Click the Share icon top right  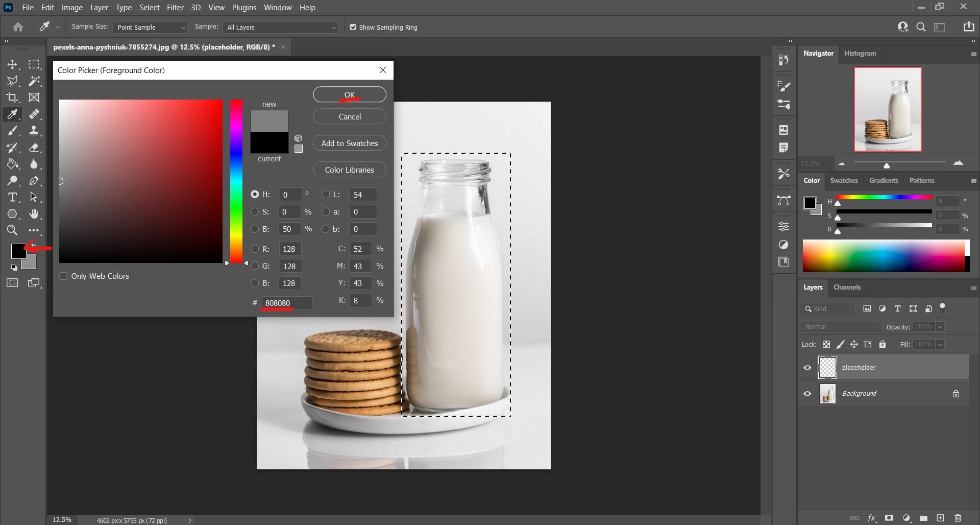[x=969, y=27]
